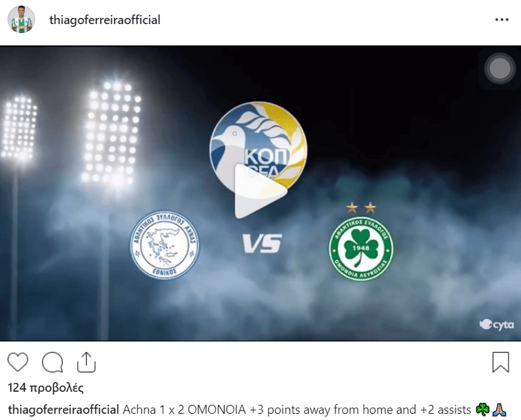
Task: Open comments via speech bubble icon
Action: pos(52,362)
